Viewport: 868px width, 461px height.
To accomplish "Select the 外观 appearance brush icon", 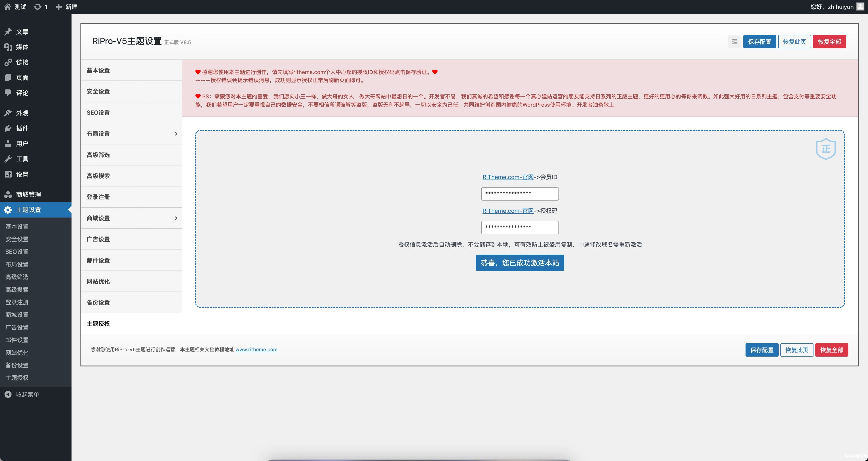I will coord(8,113).
